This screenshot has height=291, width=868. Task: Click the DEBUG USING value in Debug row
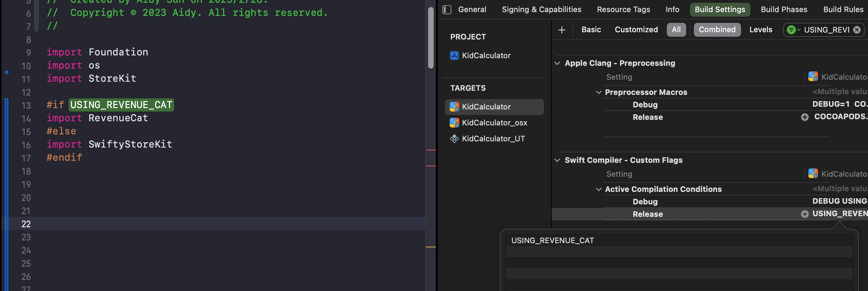tap(840, 201)
